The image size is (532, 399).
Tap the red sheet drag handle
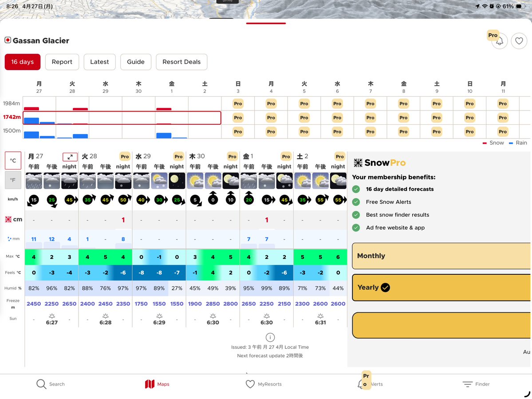pos(266,23)
